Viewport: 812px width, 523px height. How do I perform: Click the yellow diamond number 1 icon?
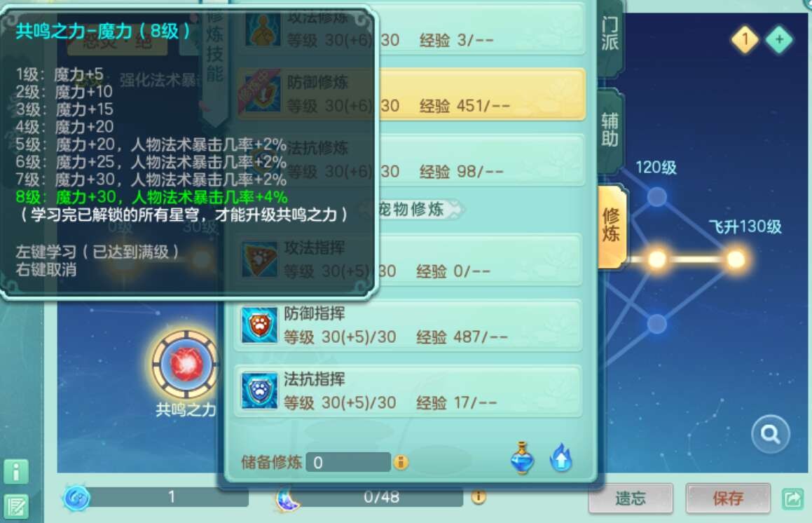click(x=745, y=39)
